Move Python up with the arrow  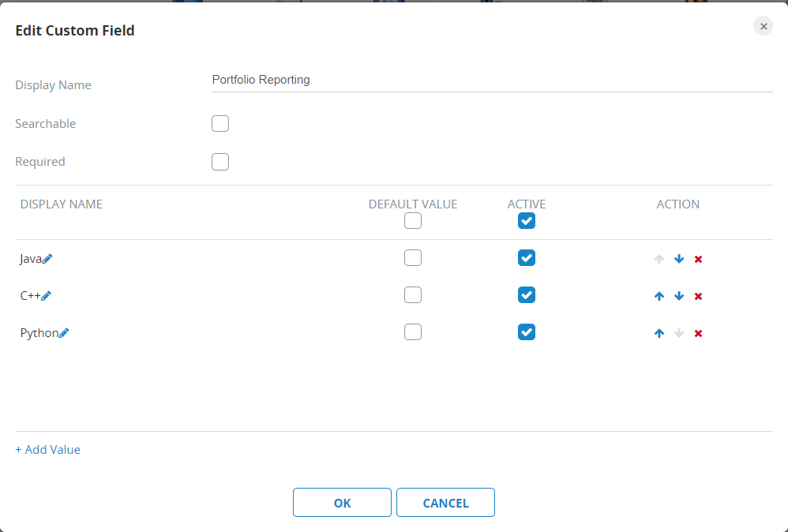659,333
